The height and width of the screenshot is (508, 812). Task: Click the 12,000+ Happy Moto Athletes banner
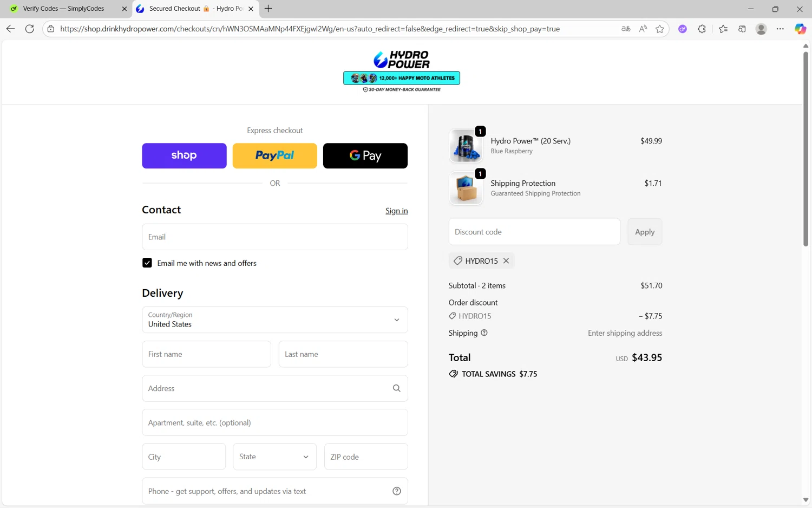402,78
